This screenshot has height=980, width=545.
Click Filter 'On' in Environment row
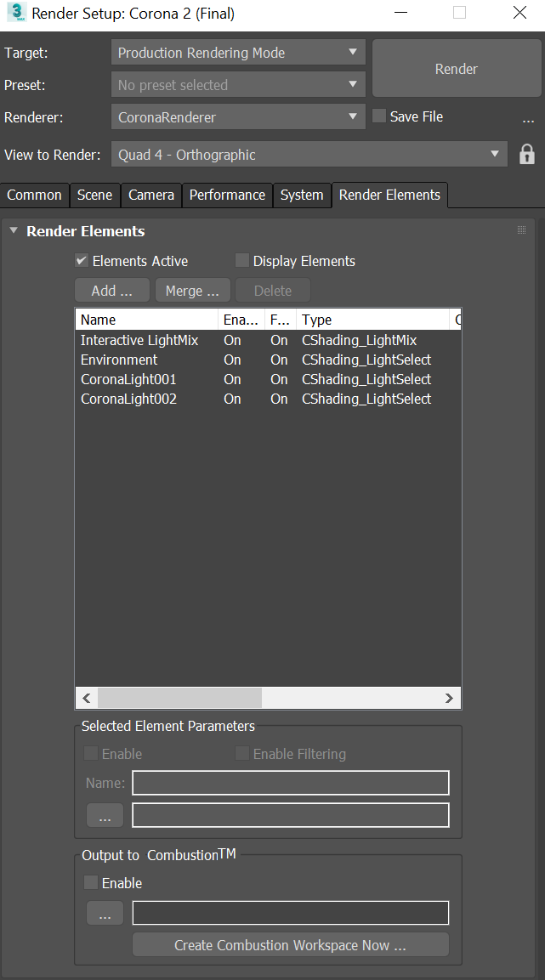(280, 360)
